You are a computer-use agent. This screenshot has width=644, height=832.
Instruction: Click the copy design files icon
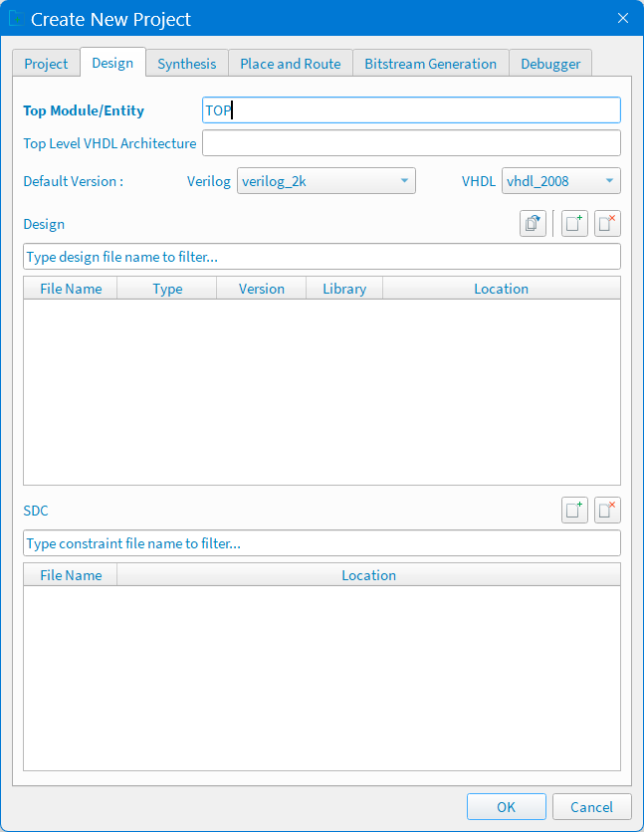[533, 224]
